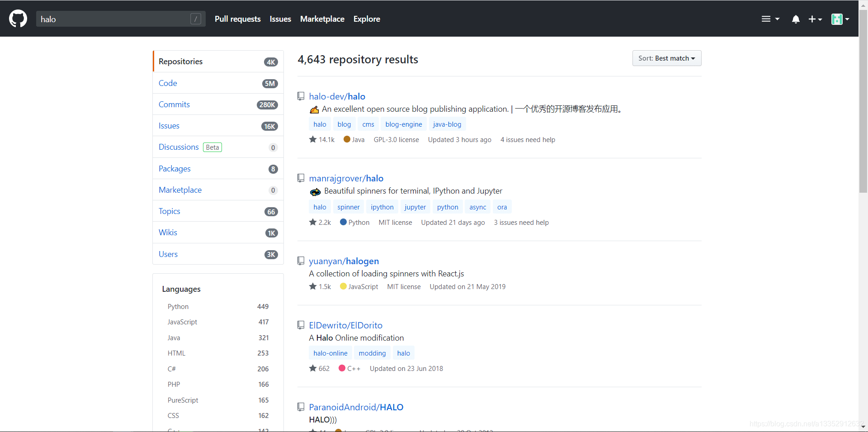Open the Sort: Best match dropdown
The image size is (868, 432).
point(667,58)
